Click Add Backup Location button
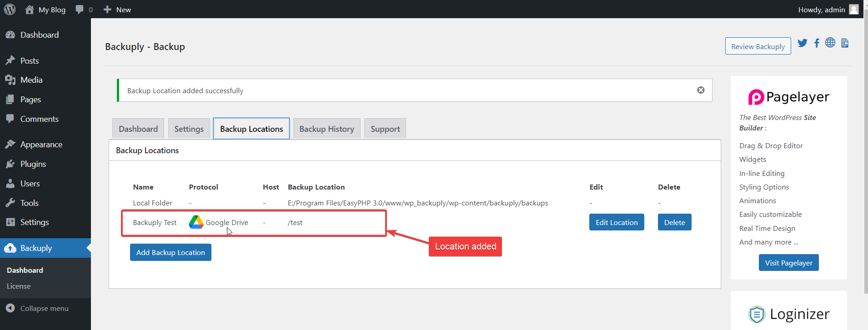Image resolution: width=868 pixels, height=330 pixels. pos(171,252)
